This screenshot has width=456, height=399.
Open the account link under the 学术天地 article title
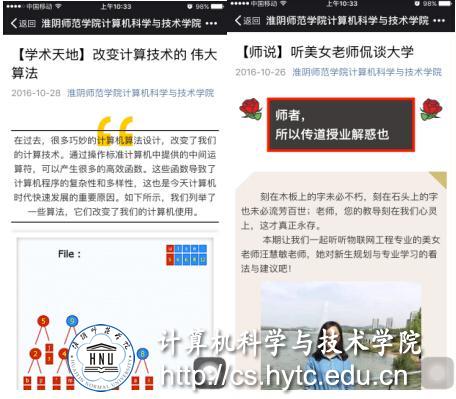coord(141,93)
